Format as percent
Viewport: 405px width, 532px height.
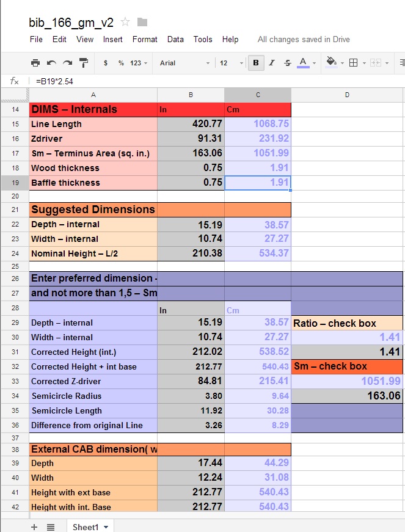[x=121, y=63]
